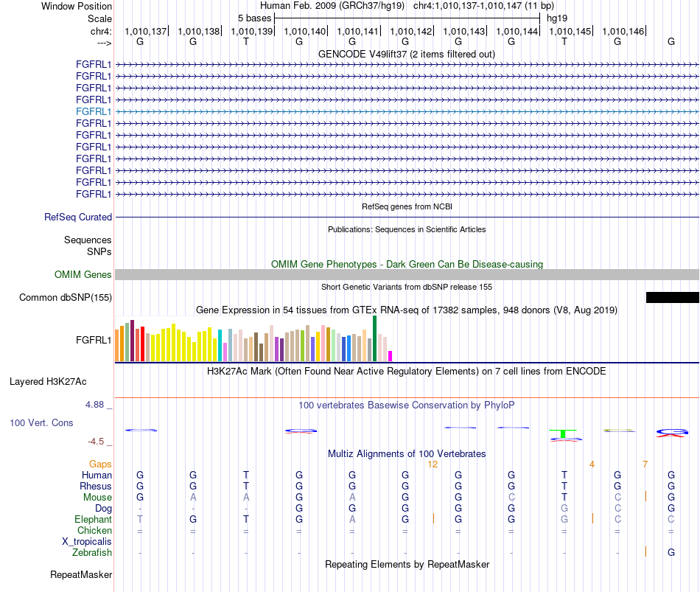The height and width of the screenshot is (592, 700).
Task: Click the black Common dbSNP(155) variant block
Action: [x=672, y=298]
